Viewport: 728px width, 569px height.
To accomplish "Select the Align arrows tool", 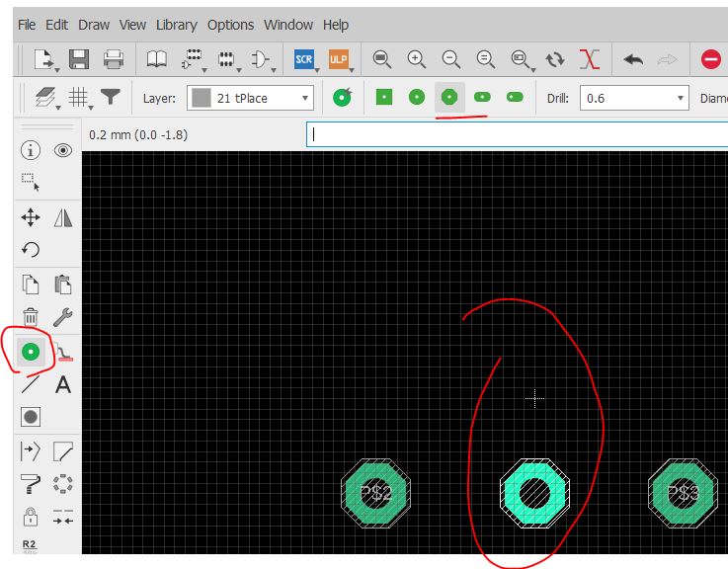I will pyautogui.click(x=63, y=517).
